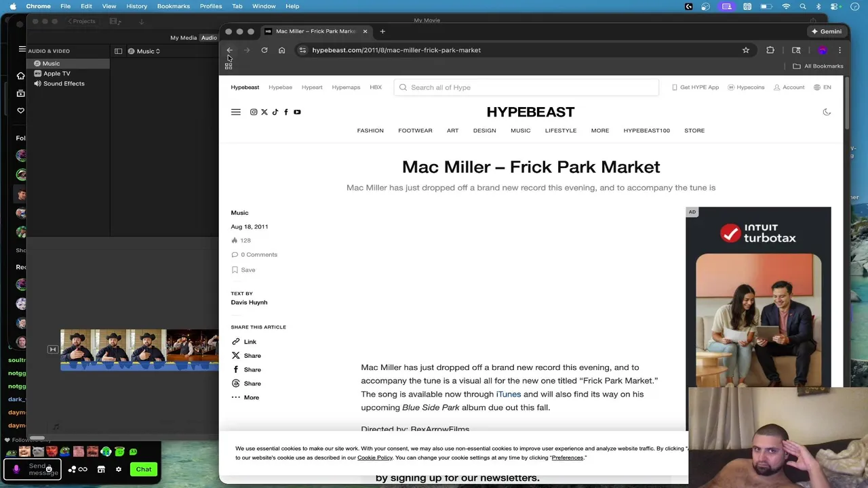Viewport: 868px width, 488px height.
Task: Open the Chrome extensions puzzle icon
Action: pyautogui.click(x=770, y=50)
